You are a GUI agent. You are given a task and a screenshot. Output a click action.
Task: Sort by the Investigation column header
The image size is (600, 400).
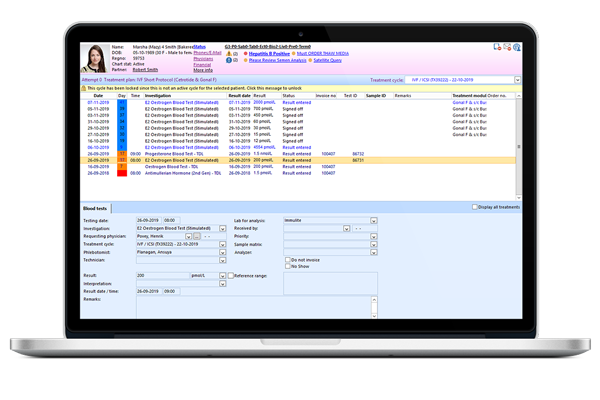(x=158, y=96)
